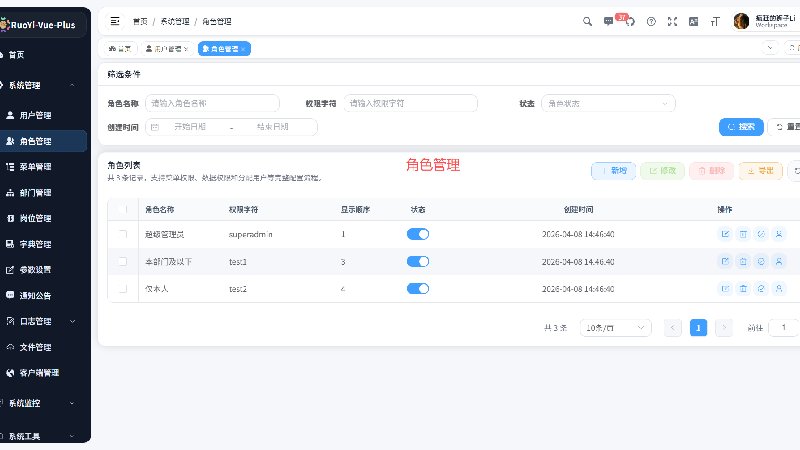This screenshot has height=450, width=800.
Task: Open the calendar icon in the date range field
Action: pyautogui.click(x=155, y=127)
